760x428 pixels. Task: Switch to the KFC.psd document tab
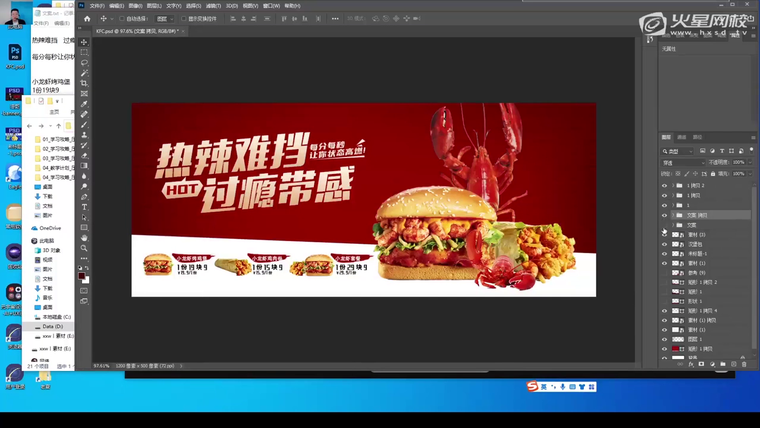point(134,31)
